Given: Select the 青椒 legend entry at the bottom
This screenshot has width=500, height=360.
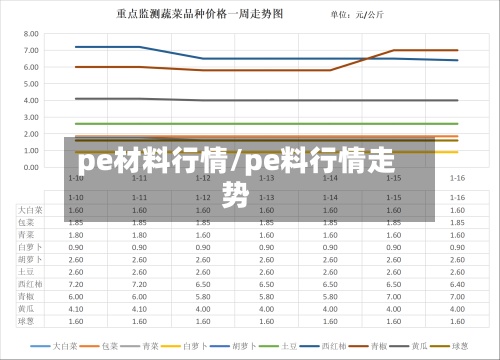Looking at the screenshot, I should 368,346.
